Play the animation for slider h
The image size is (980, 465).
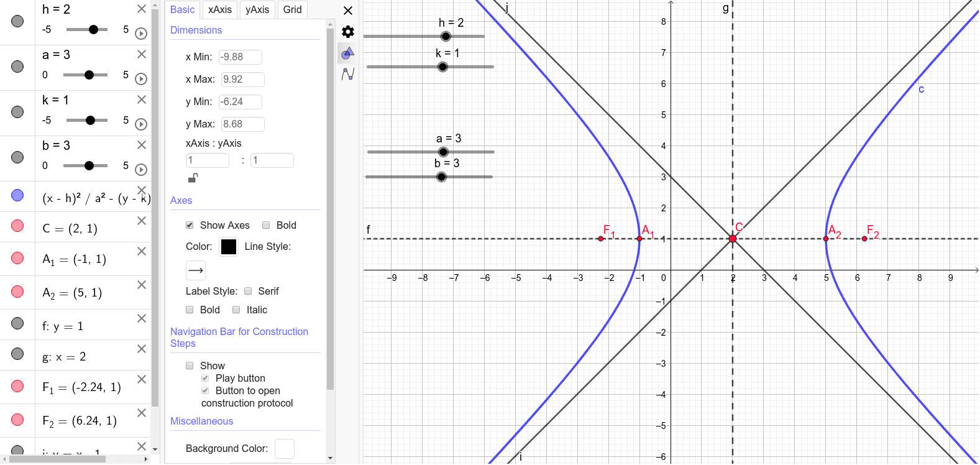pos(141,34)
